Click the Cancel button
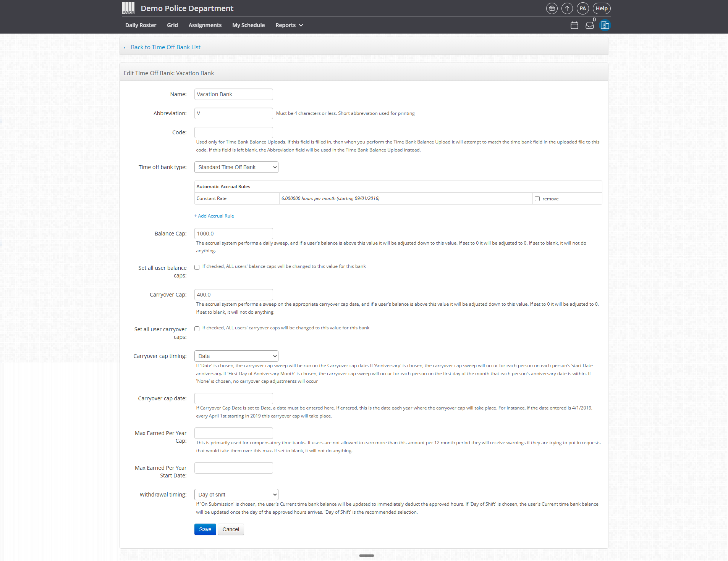The width and height of the screenshot is (728, 561). tap(231, 529)
